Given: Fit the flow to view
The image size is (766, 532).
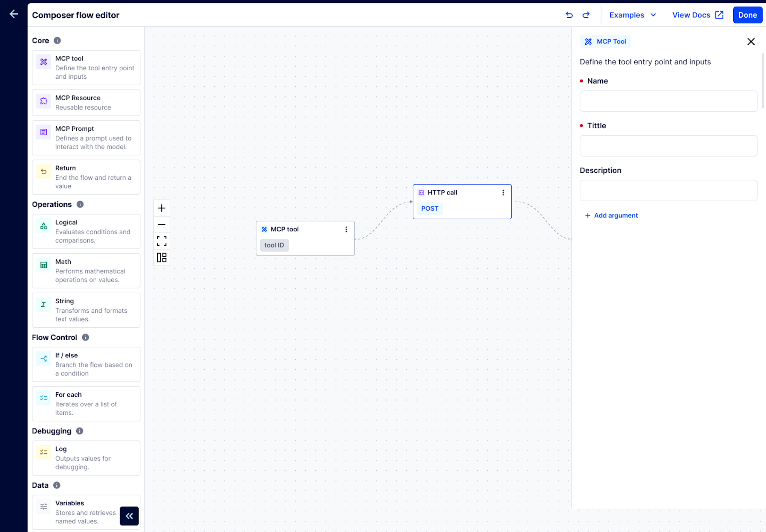Looking at the screenshot, I should pos(162,241).
